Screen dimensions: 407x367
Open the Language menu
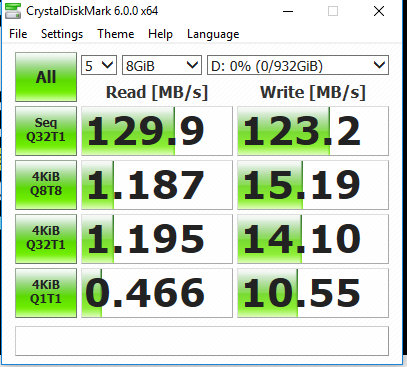pyautogui.click(x=213, y=34)
